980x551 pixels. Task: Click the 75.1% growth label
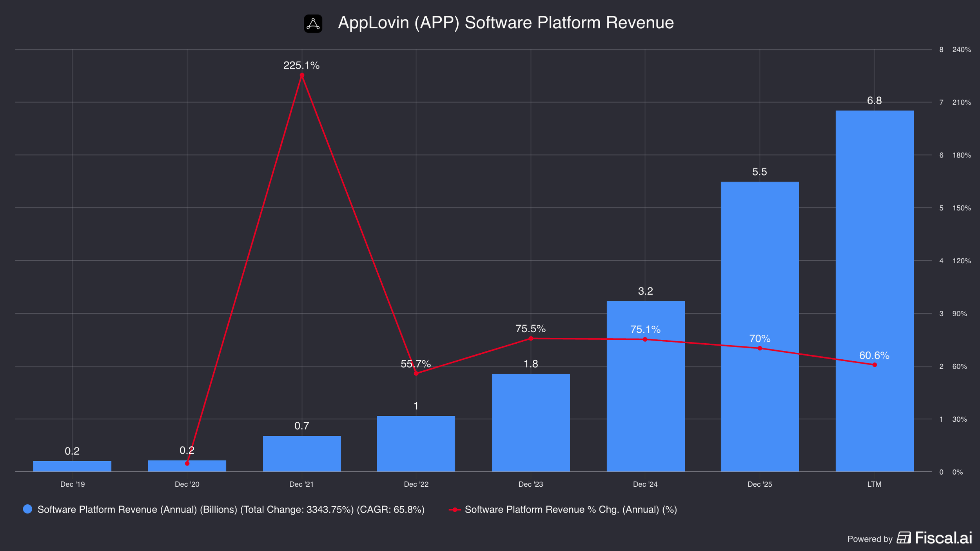click(645, 330)
